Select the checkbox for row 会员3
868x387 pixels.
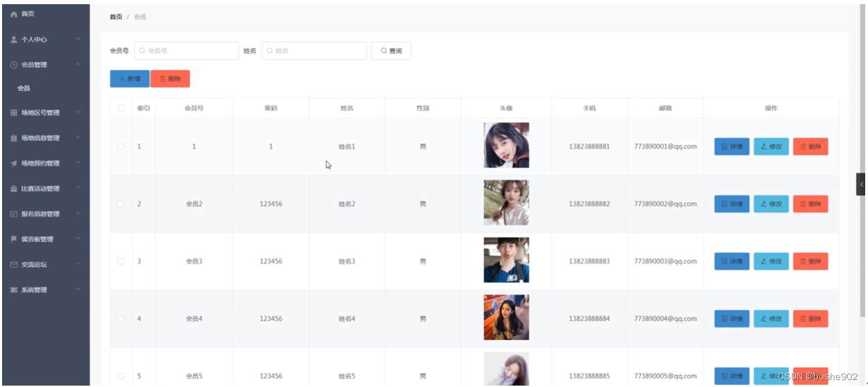(x=121, y=261)
